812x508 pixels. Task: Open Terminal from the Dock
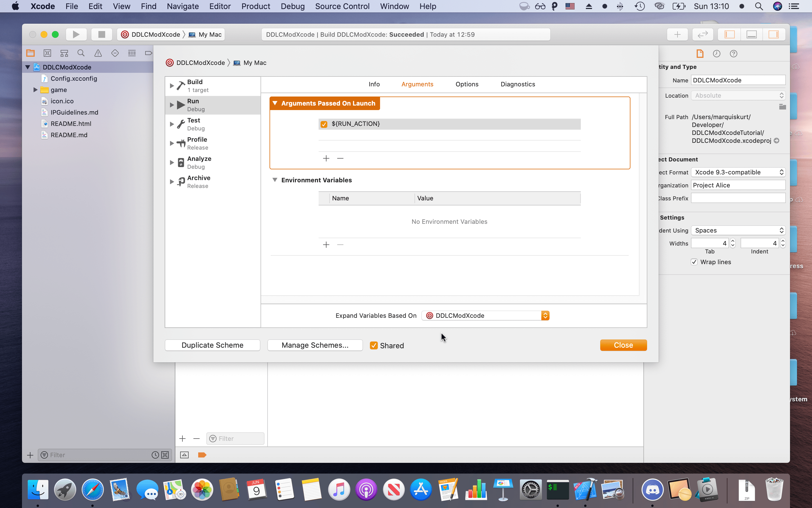coord(558,490)
